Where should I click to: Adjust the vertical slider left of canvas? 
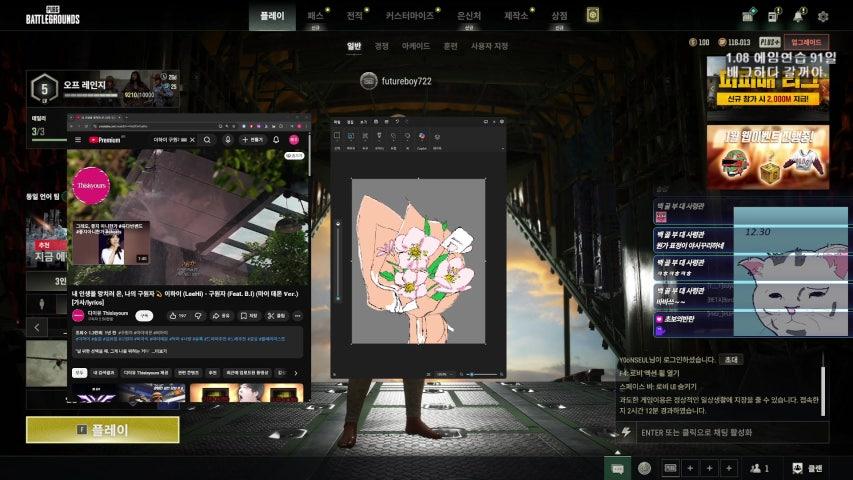tap(338, 261)
